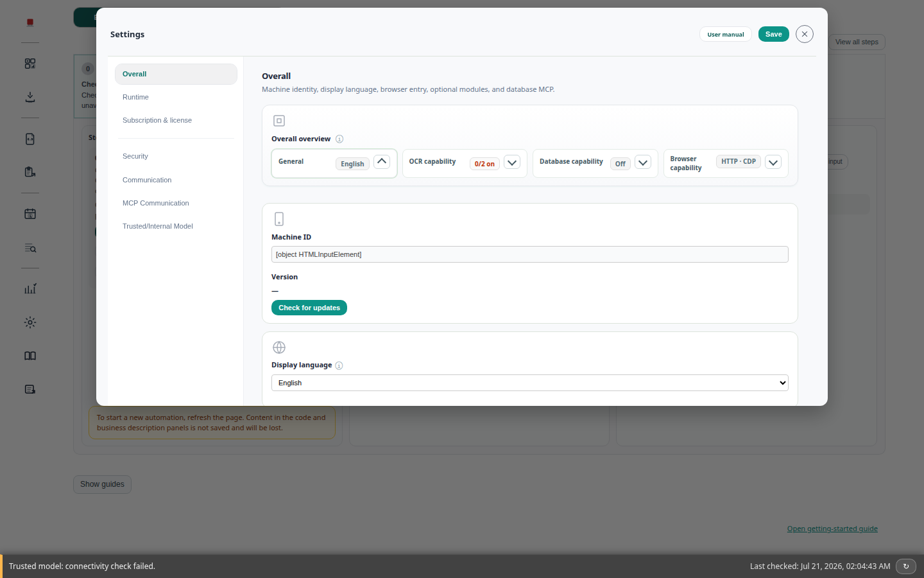Screen dimensions: 924x578
Task: Open getting-started guide link
Action: [x=832, y=529]
